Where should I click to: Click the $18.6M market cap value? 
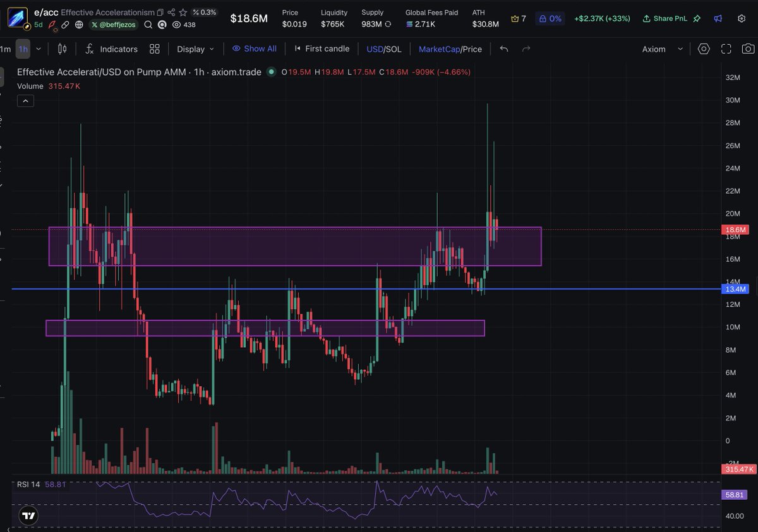(x=249, y=18)
